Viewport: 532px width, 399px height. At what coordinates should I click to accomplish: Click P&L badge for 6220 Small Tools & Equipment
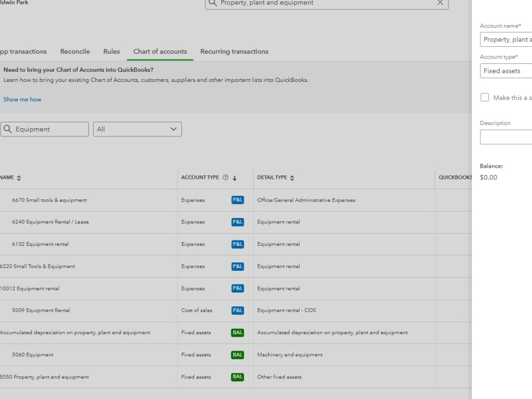(x=237, y=267)
